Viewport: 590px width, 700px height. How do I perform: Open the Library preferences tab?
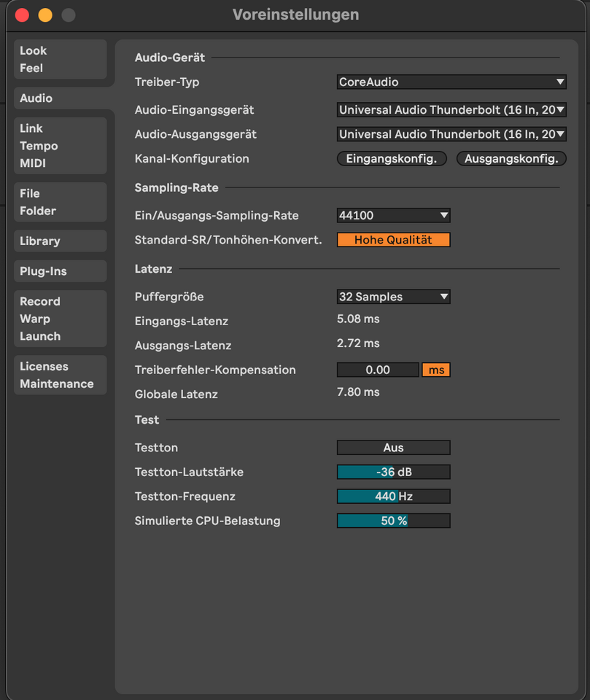coord(61,241)
